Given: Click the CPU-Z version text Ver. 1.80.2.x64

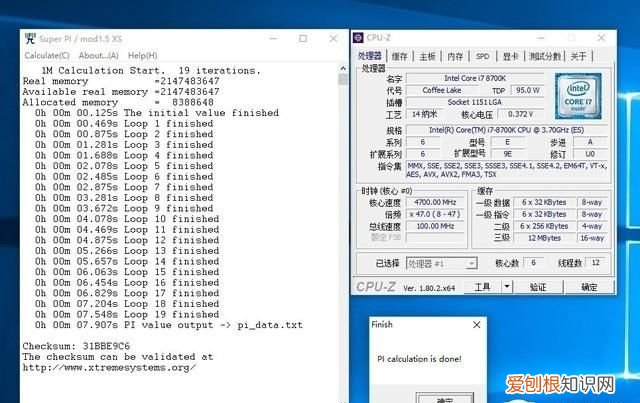Looking at the screenshot, I should 429,288.
